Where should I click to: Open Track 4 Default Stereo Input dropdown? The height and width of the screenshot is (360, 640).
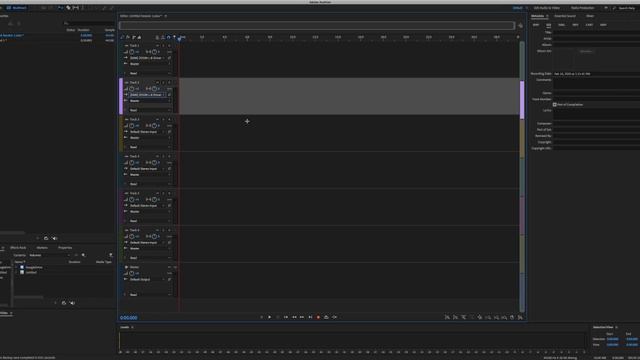[x=147, y=169]
